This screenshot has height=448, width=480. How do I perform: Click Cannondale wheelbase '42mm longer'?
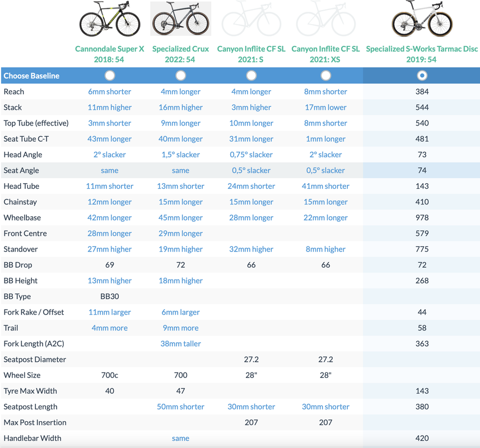tap(110, 218)
